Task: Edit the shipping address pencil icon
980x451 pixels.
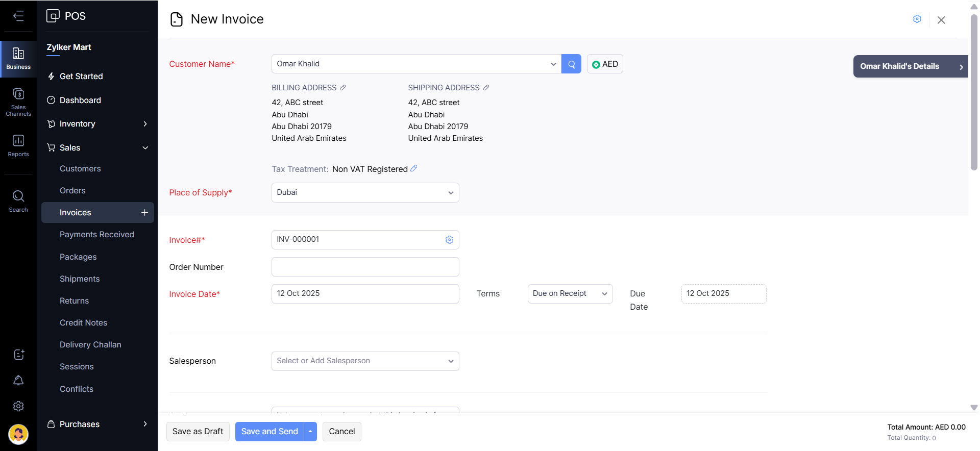Action: pos(486,88)
